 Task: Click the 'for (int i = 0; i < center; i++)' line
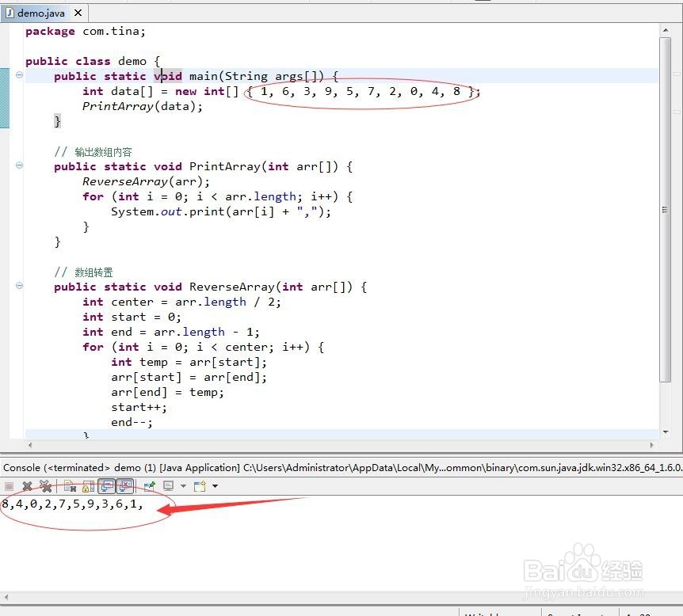pyautogui.click(x=204, y=348)
